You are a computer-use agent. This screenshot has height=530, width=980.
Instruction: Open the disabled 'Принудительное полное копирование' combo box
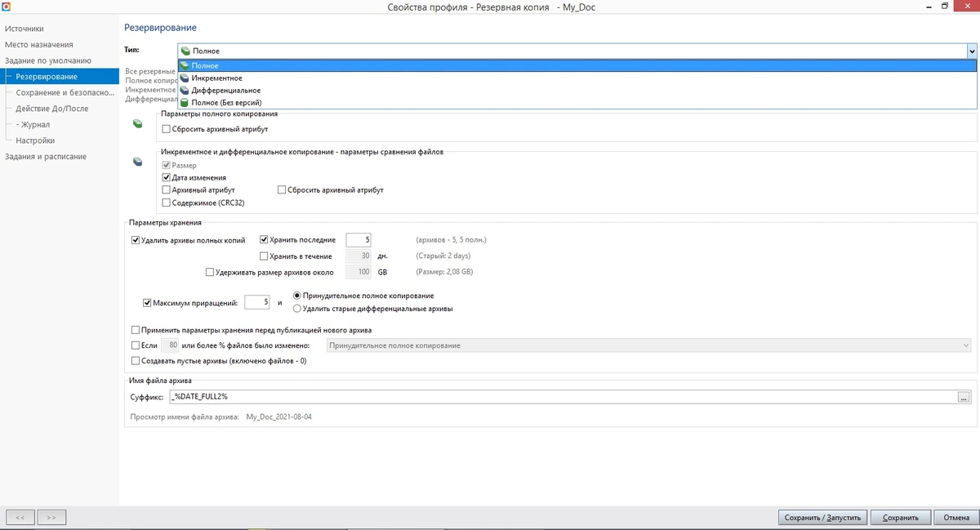pos(648,345)
